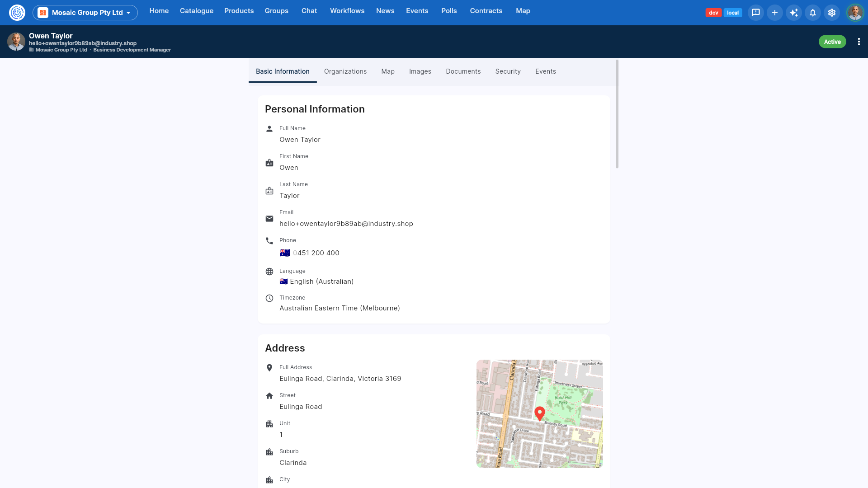This screenshot has width=868, height=488.
Task: Click the location pin icon beside Full Address
Action: coord(269,368)
